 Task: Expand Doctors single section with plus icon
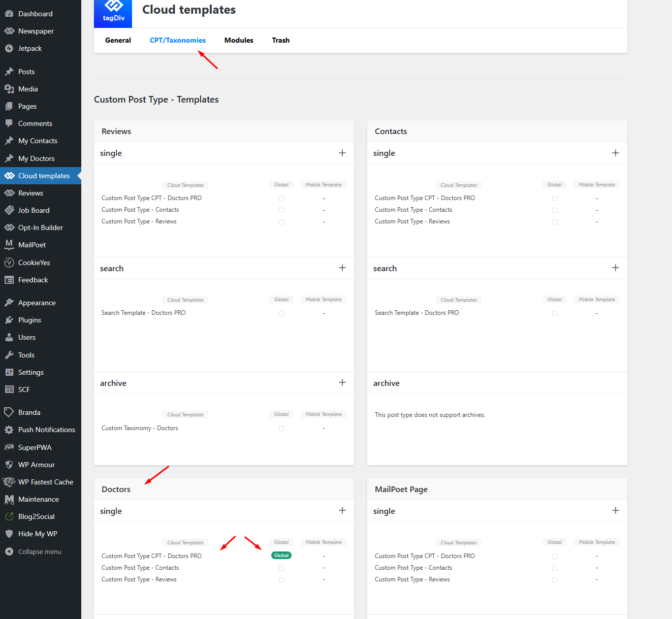tap(342, 510)
